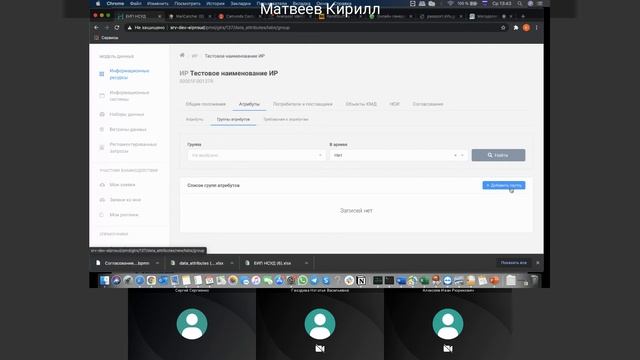
Task: Click the home breadcrumb icon
Action: (182, 56)
